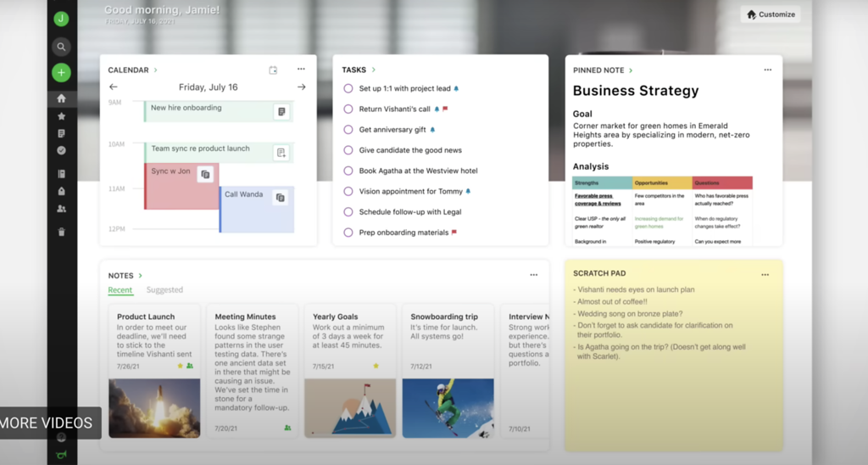The width and height of the screenshot is (868, 465).
Task: Open the Yearly Goals note card
Action: click(x=350, y=371)
